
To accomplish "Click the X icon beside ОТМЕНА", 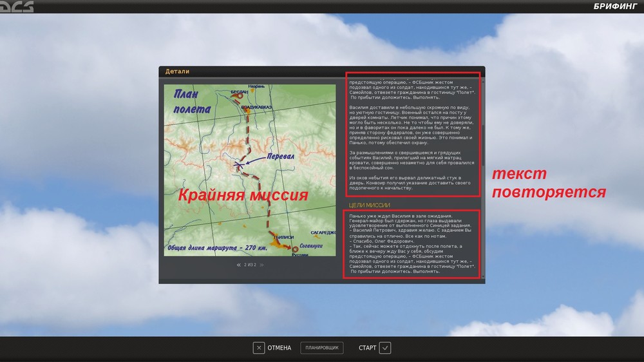I will click(x=259, y=348).
